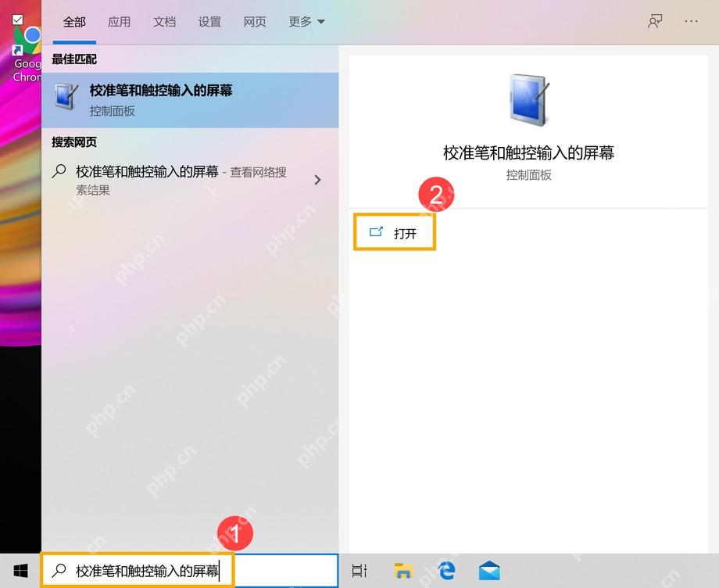The image size is (719, 588).
Task: Expand the 更多 dropdown filter
Action: (306, 22)
